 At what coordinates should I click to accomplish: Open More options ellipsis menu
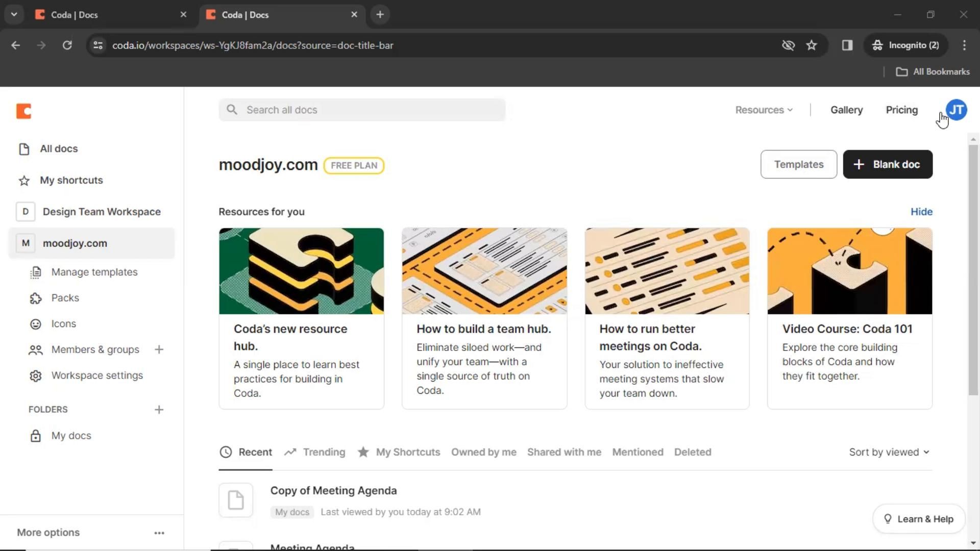pos(159,533)
